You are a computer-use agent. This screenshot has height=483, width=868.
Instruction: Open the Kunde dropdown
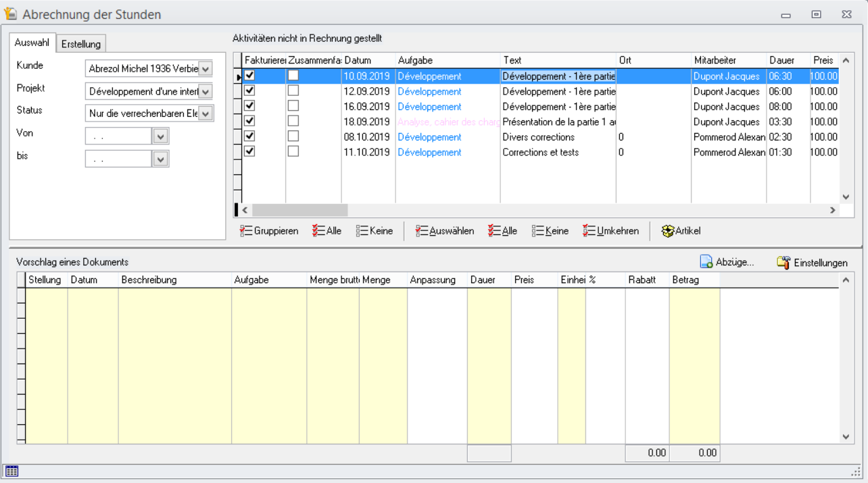tap(206, 69)
